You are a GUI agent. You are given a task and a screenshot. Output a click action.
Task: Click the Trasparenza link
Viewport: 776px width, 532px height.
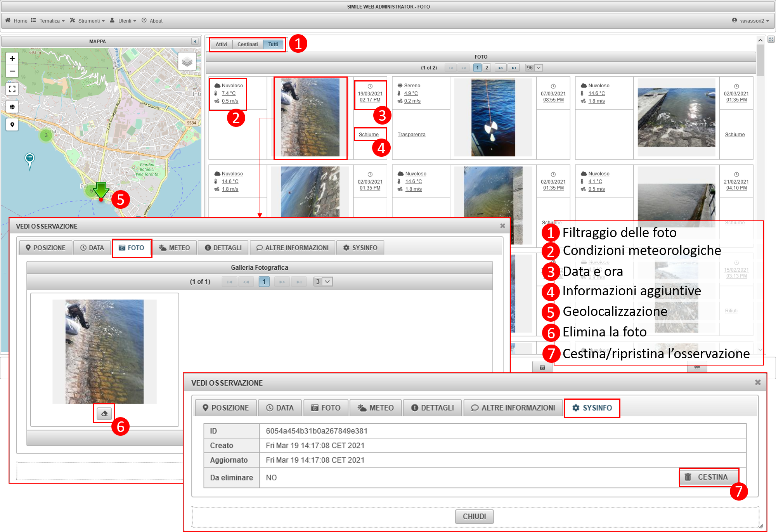[x=411, y=134]
